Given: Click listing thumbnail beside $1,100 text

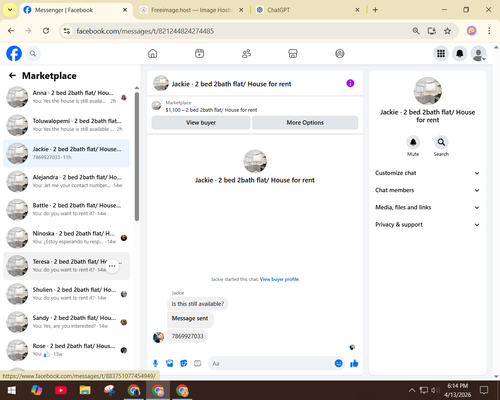Looking at the screenshot, I should (x=156, y=106).
